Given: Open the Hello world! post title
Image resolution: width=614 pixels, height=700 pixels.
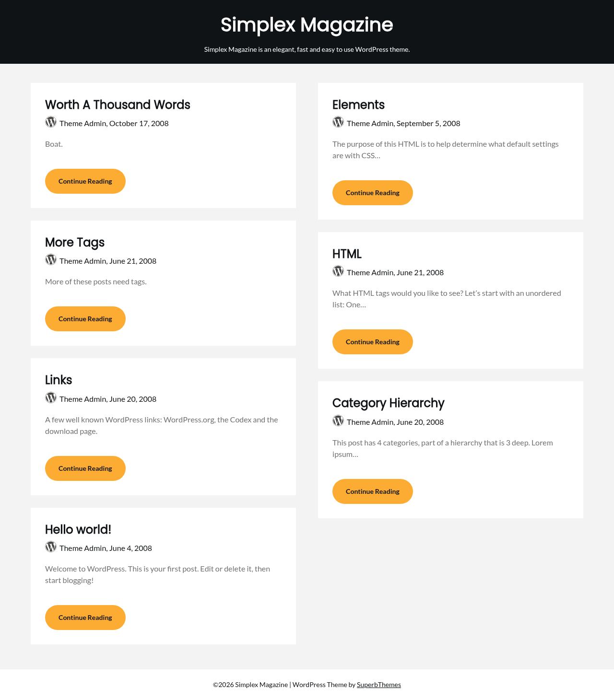Looking at the screenshot, I should tap(78, 529).
